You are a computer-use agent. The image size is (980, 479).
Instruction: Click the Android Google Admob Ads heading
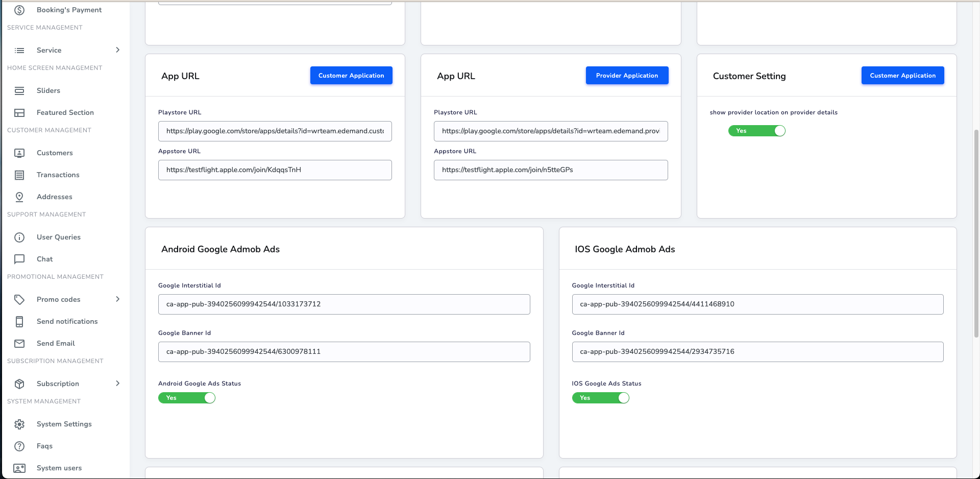(x=220, y=249)
